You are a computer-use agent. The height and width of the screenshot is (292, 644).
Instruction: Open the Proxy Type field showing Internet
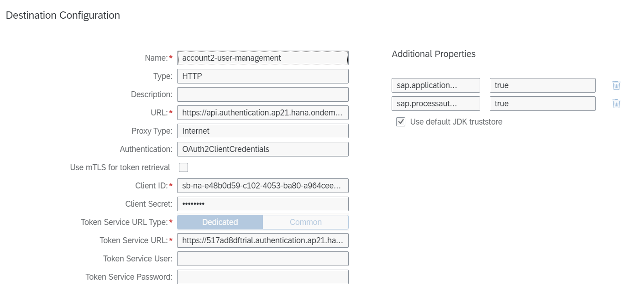pos(262,131)
